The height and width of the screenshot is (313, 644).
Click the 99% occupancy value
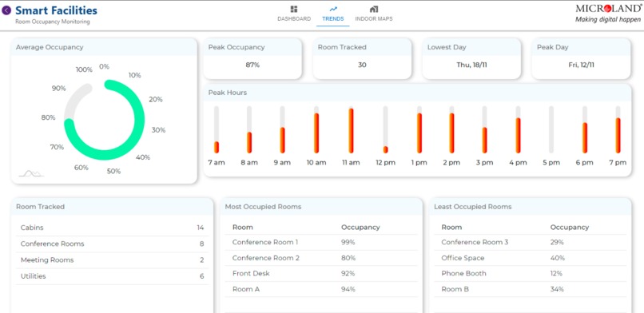click(348, 243)
